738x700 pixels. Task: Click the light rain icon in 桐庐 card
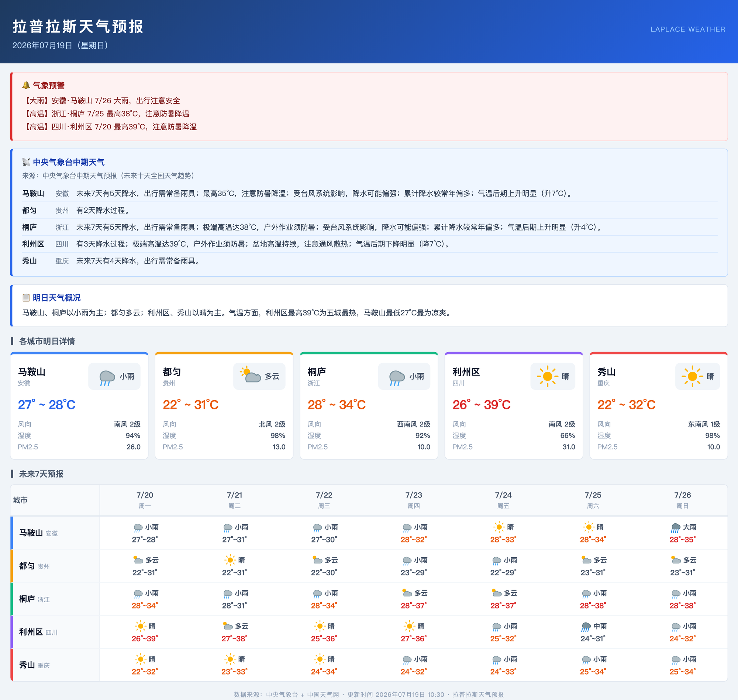tap(397, 377)
